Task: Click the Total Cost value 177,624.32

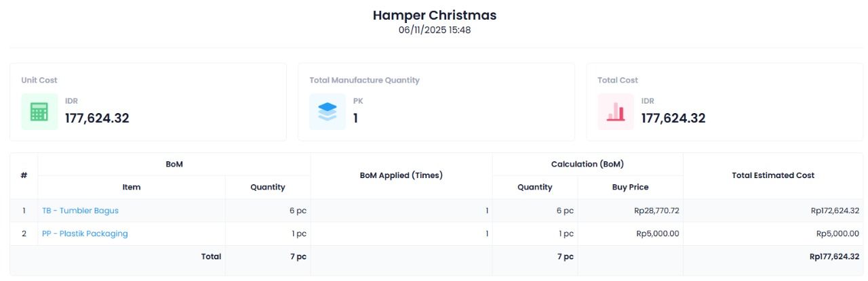Action: click(x=673, y=118)
